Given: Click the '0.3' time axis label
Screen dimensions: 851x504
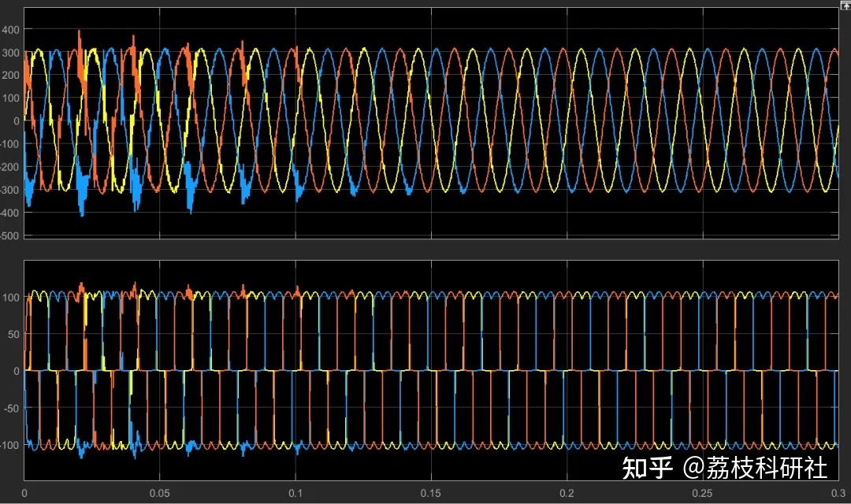Looking at the screenshot, I should pyautogui.click(x=838, y=493).
